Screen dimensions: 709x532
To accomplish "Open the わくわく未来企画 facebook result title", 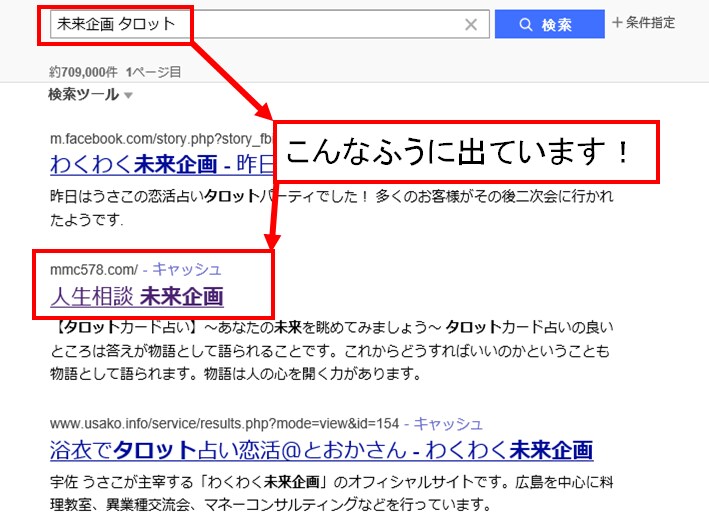I will click(x=162, y=164).
